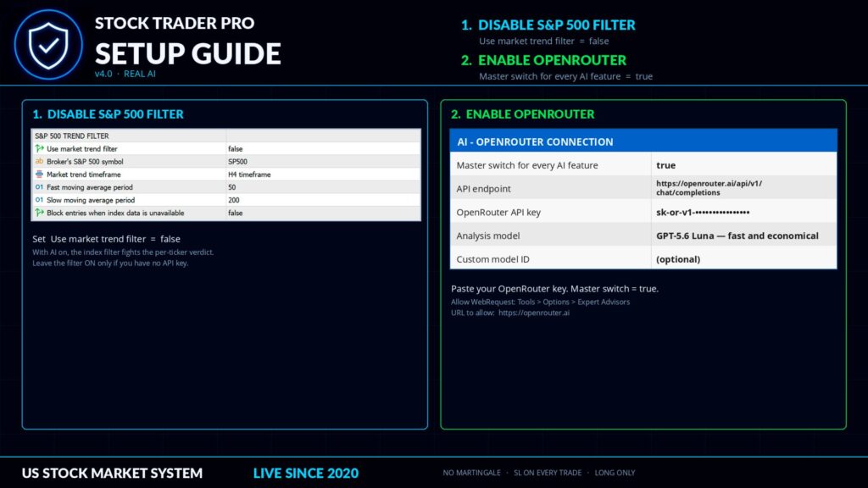This screenshot has width=868, height=488.
Task: Click the "50" fast moving average value
Action: tap(232, 187)
